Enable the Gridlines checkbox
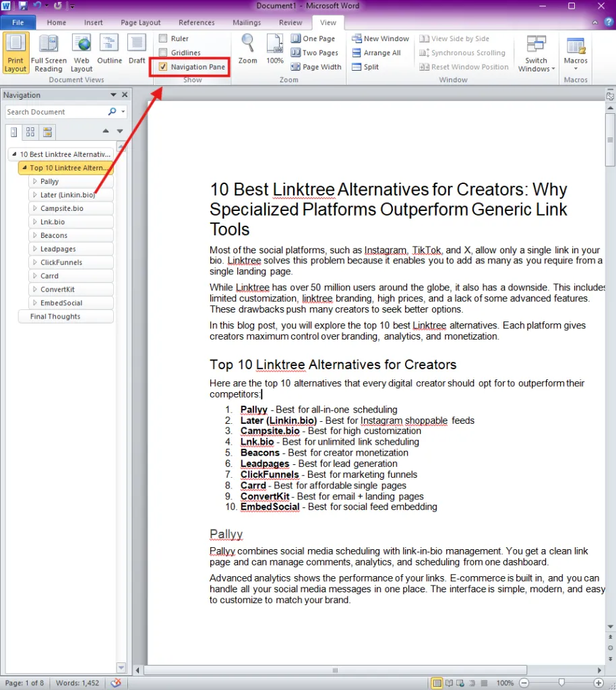 point(163,53)
